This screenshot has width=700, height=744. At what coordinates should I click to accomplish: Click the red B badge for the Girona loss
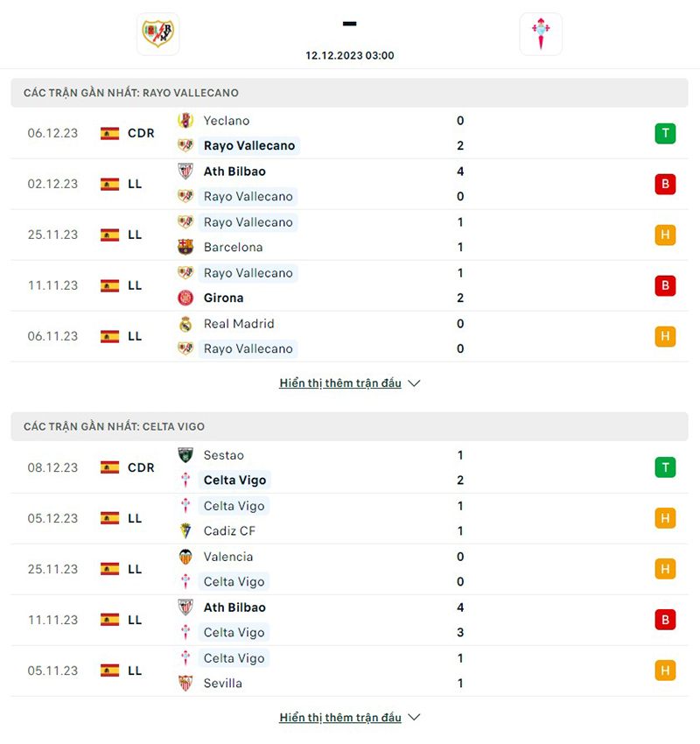coord(665,285)
